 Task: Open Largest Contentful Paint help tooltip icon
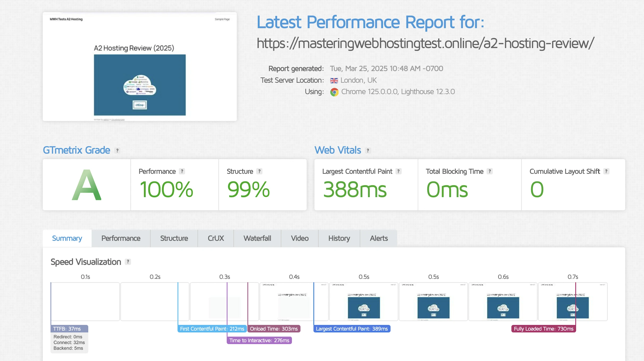pos(398,171)
